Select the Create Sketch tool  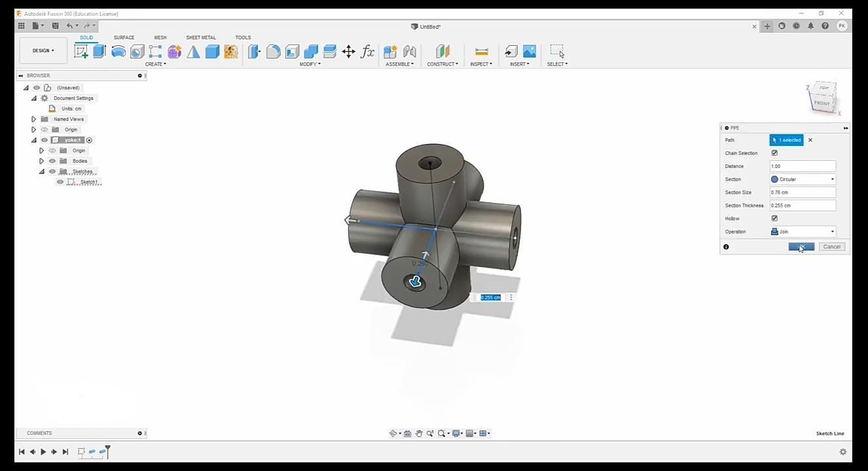pos(81,52)
